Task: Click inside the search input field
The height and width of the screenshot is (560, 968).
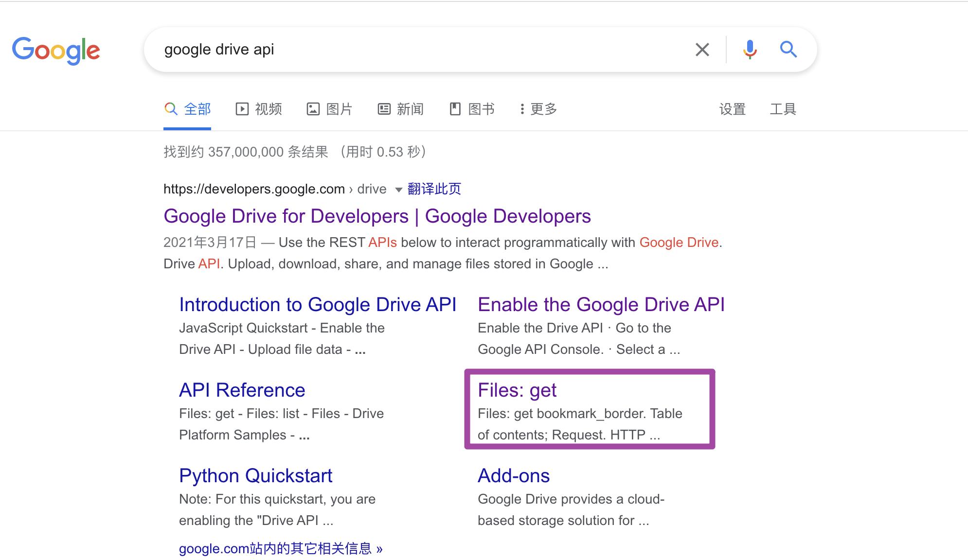Action: [389, 49]
